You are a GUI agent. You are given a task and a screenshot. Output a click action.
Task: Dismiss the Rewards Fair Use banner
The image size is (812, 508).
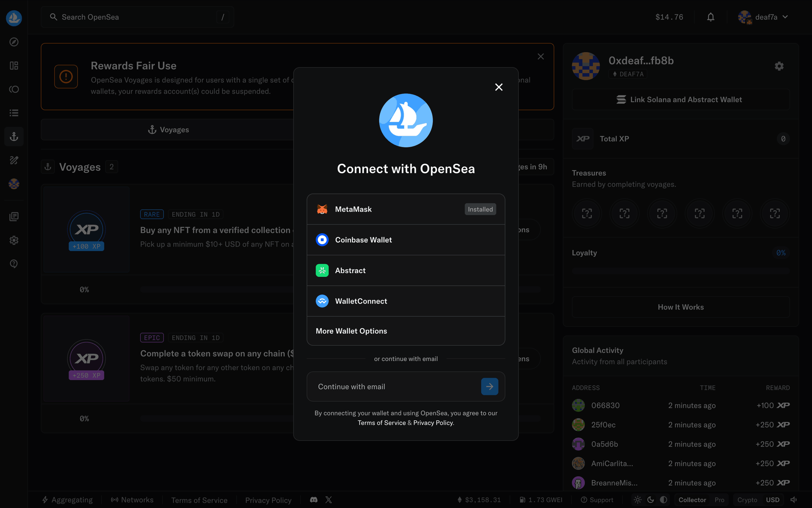[x=540, y=56]
